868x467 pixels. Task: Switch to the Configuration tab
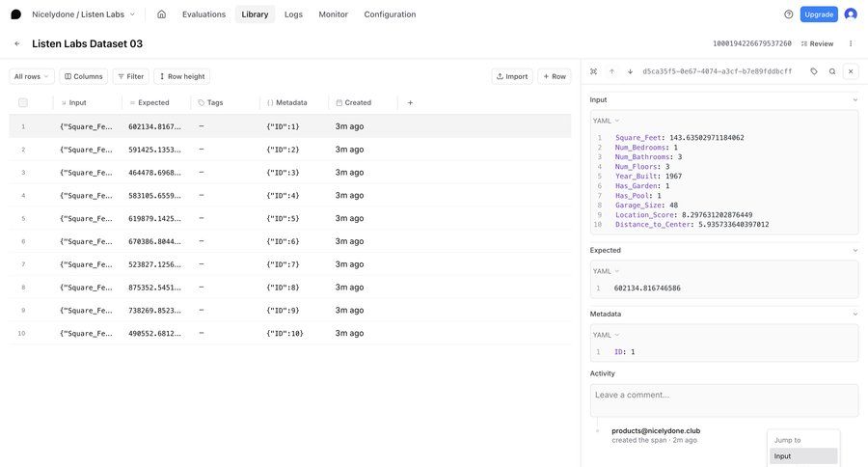click(390, 14)
